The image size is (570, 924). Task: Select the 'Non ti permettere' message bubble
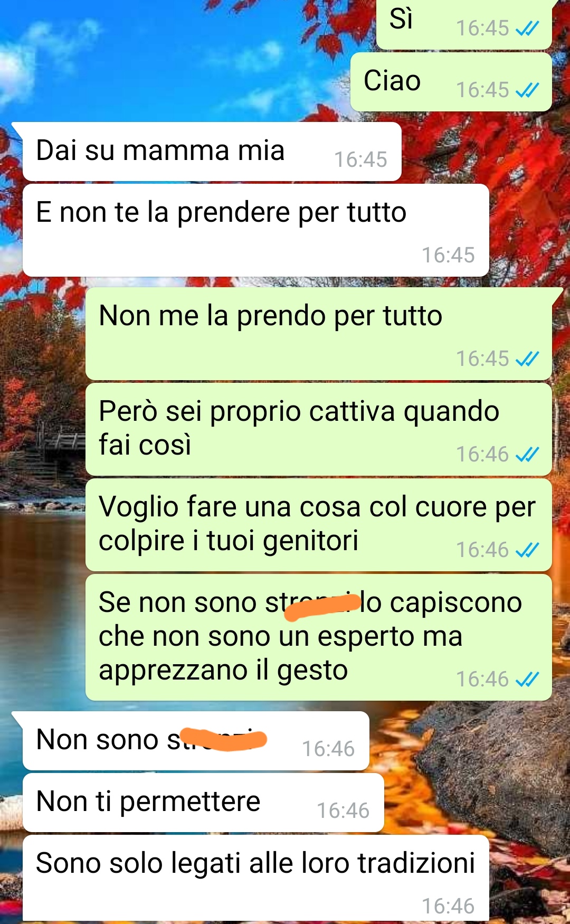[x=203, y=803]
